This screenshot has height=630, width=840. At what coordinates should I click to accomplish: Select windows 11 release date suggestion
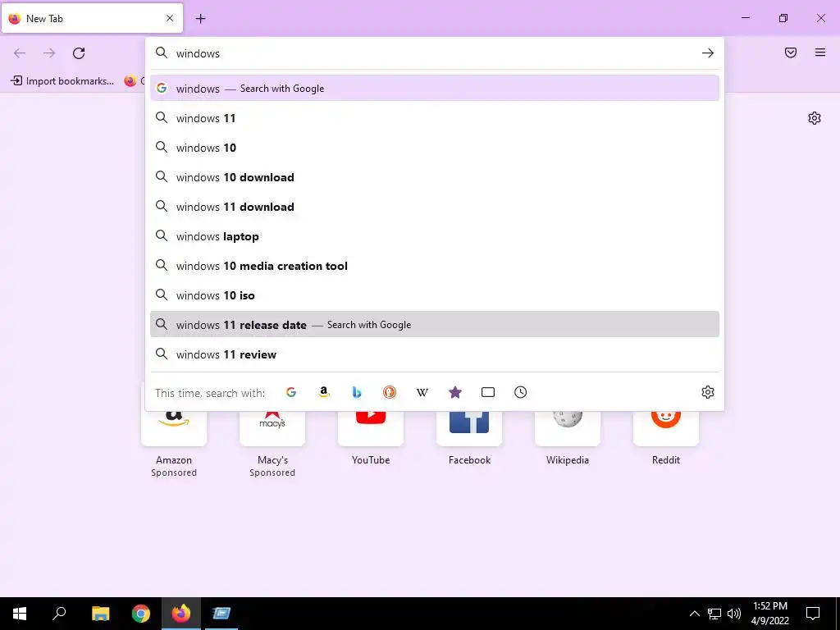pyautogui.click(x=435, y=324)
